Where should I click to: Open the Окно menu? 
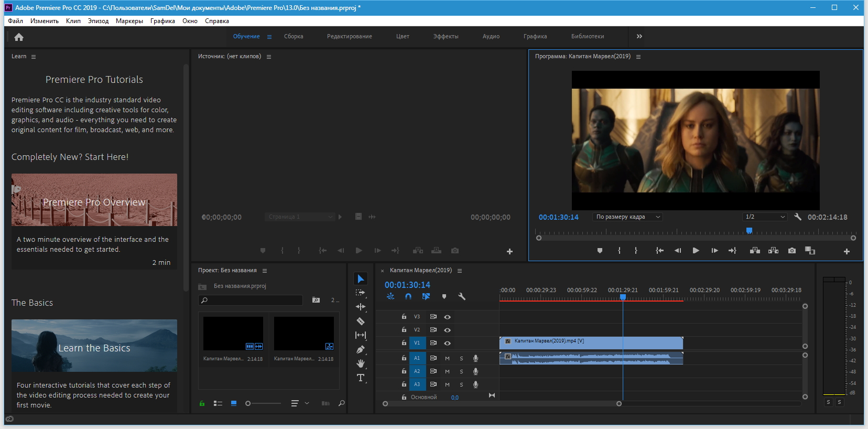coord(190,21)
